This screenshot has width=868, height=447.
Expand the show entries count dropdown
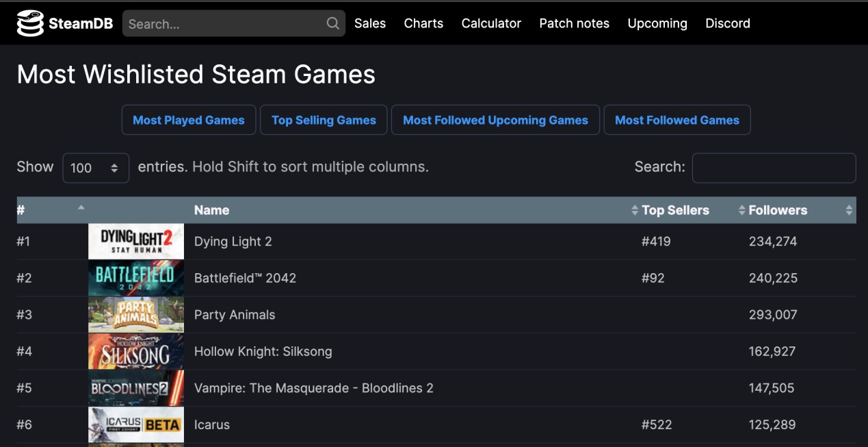[96, 168]
